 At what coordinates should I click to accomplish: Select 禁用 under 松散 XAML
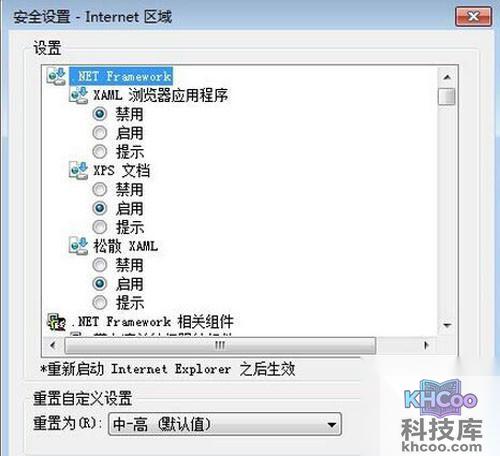100,265
